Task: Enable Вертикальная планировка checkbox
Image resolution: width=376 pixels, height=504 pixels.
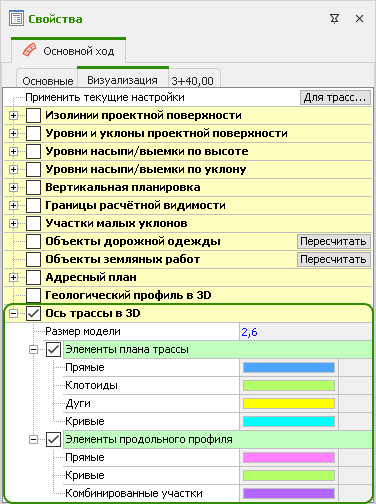Action: pyautogui.click(x=33, y=188)
